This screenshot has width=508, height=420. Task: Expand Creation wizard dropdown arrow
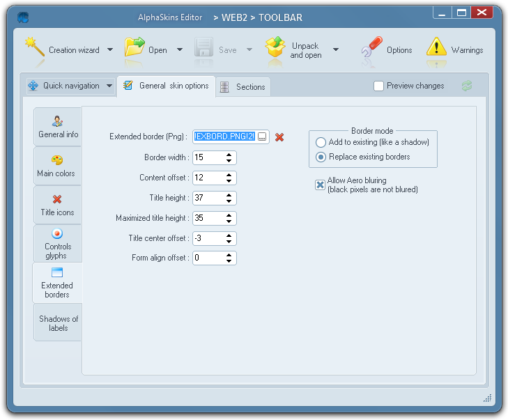tap(110, 50)
